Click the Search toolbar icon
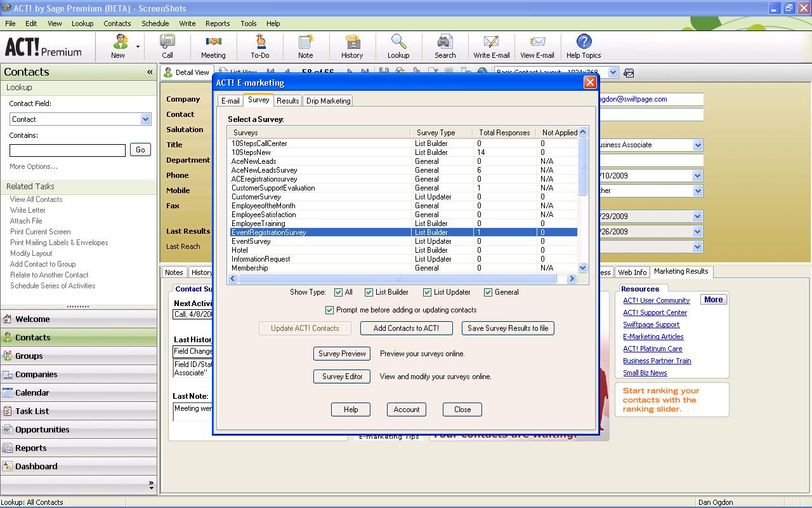812x508 pixels. click(x=445, y=46)
